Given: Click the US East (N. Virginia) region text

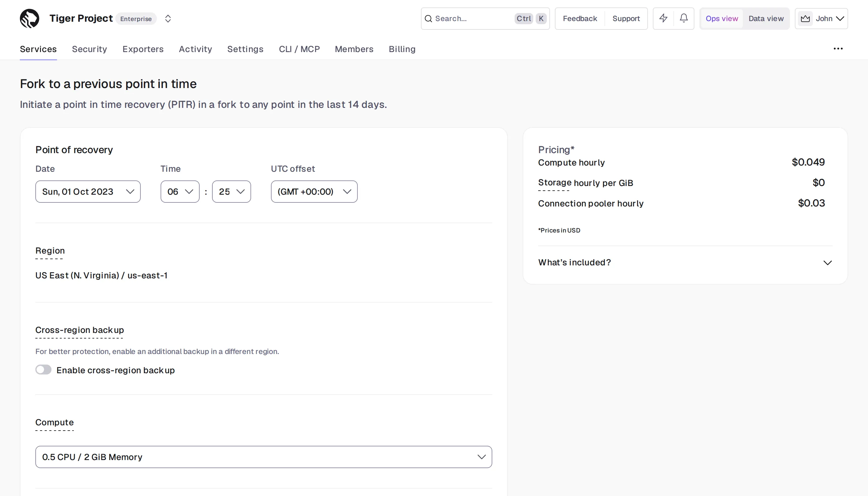Looking at the screenshot, I should 101,275.
